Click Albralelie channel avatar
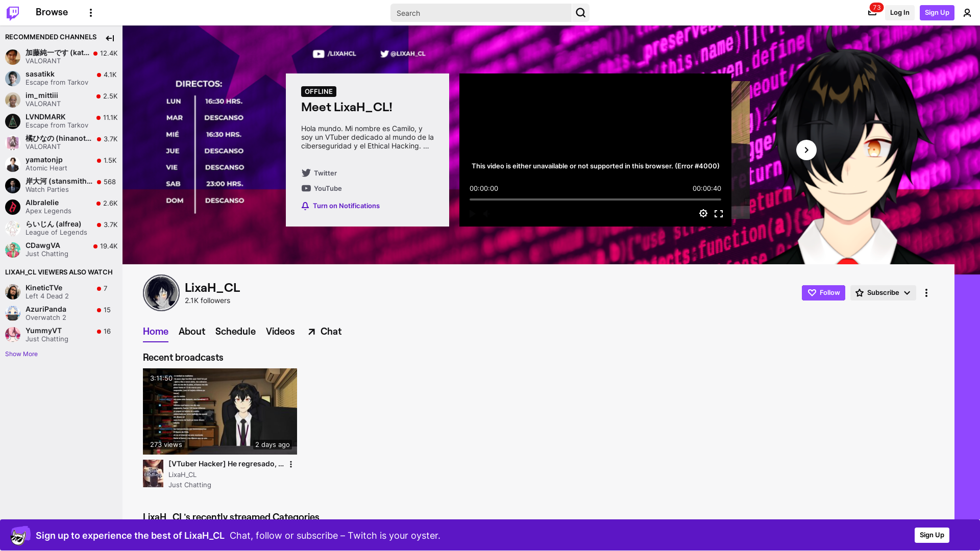This screenshot has width=980, height=551. pyautogui.click(x=13, y=207)
